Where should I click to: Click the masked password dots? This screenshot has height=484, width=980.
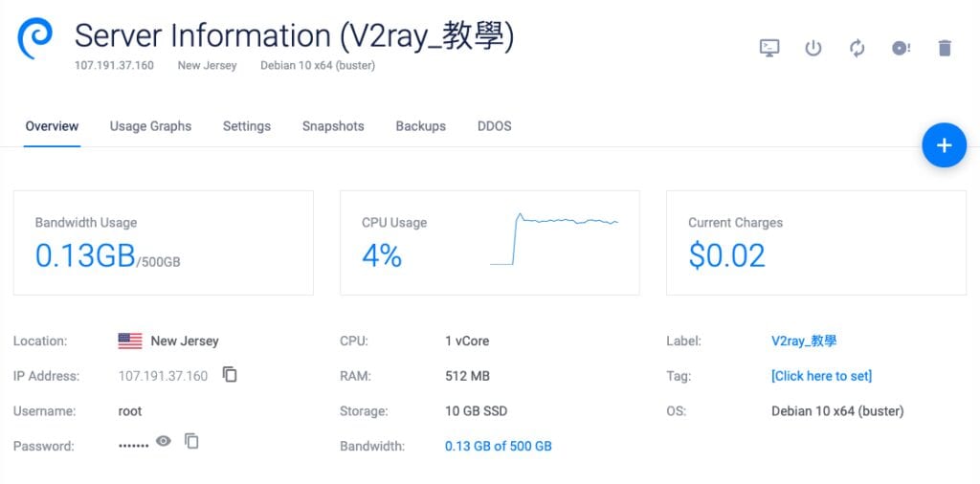[x=133, y=446]
